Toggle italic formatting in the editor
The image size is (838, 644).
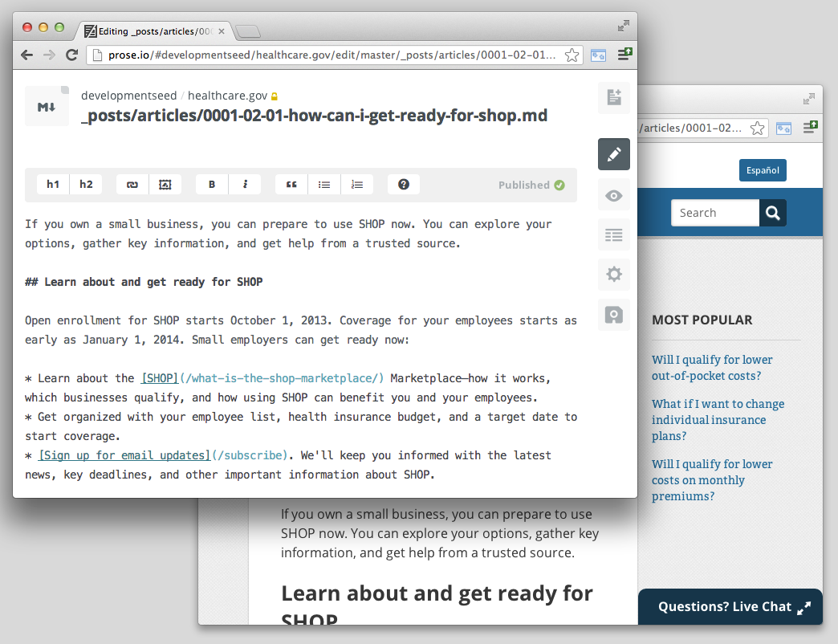pos(245,185)
